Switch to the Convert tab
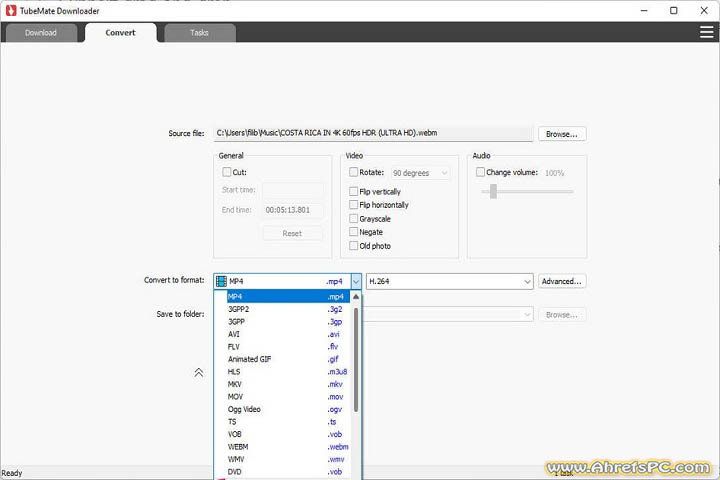720x480 pixels. pyautogui.click(x=120, y=33)
